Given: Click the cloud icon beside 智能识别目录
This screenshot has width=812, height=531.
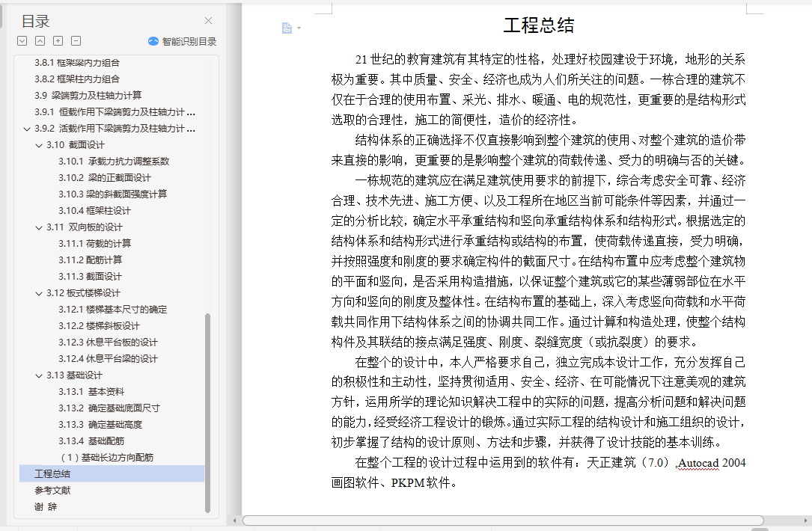Looking at the screenshot, I should pyautogui.click(x=153, y=41).
